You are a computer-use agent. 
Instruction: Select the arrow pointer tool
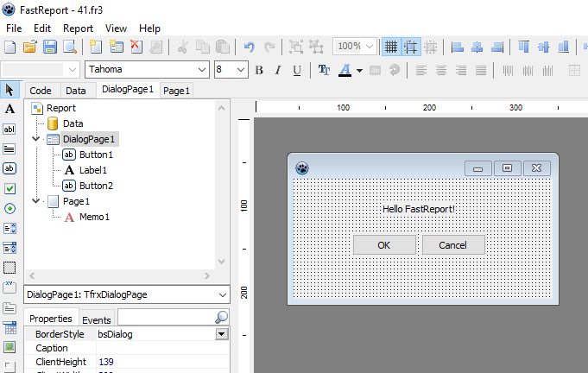[x=9, y=90]
